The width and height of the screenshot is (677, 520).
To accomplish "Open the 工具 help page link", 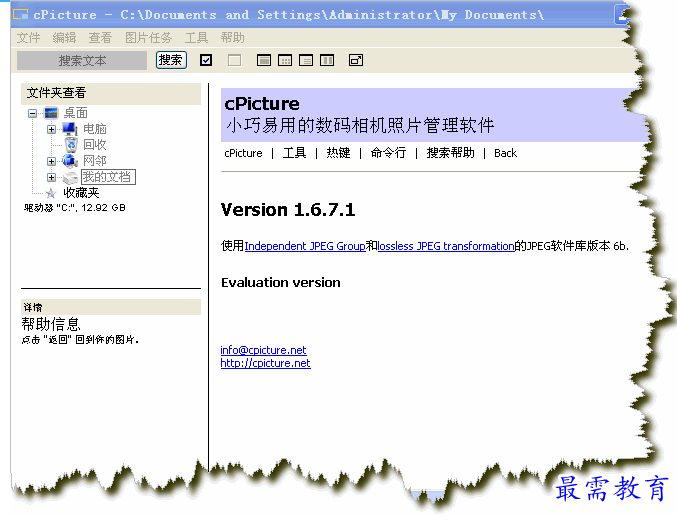I will click(x=294, y=153).
